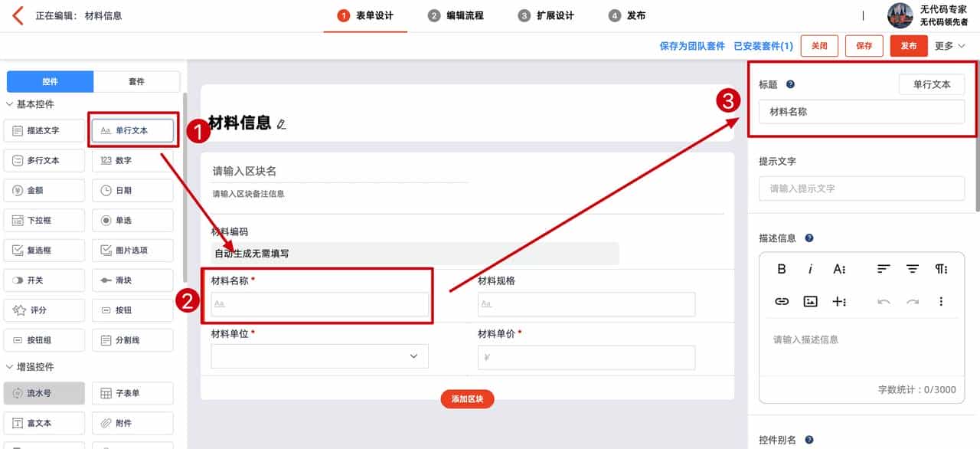The width and height of the screenshot is (980, 449).
Task: Click the 添加区块 button below the form
Action: click(x=467, y=399)
